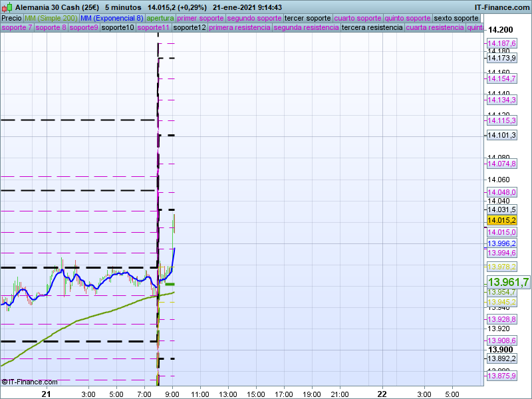This screenshot has height=399, width=532.
Task: Click the orange 14.015,2 price label on the axis
Action: (501, 220)
